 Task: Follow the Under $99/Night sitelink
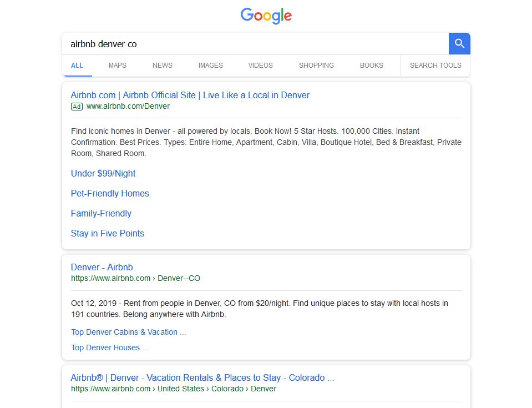[x=103, y=173]
